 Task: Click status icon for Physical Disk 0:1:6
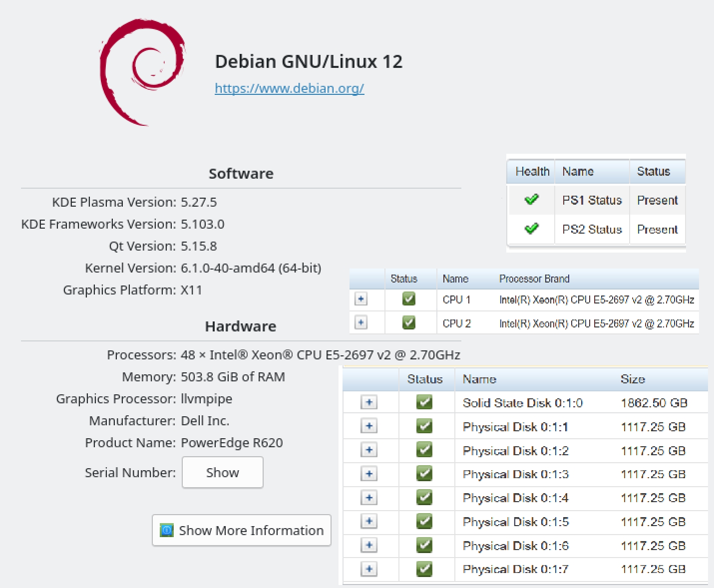coord(424,545)
